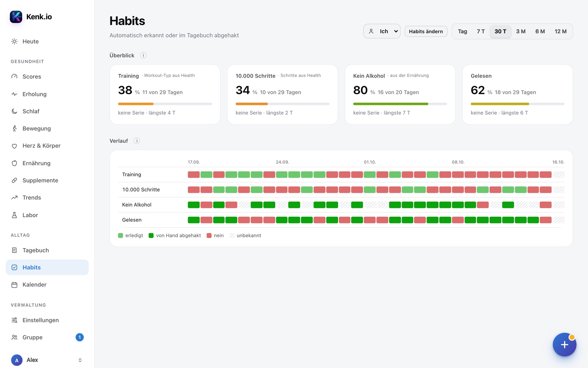Open Herz & Körper heart icon
Viewport: 588px width, 368px height.
point(14,146)
